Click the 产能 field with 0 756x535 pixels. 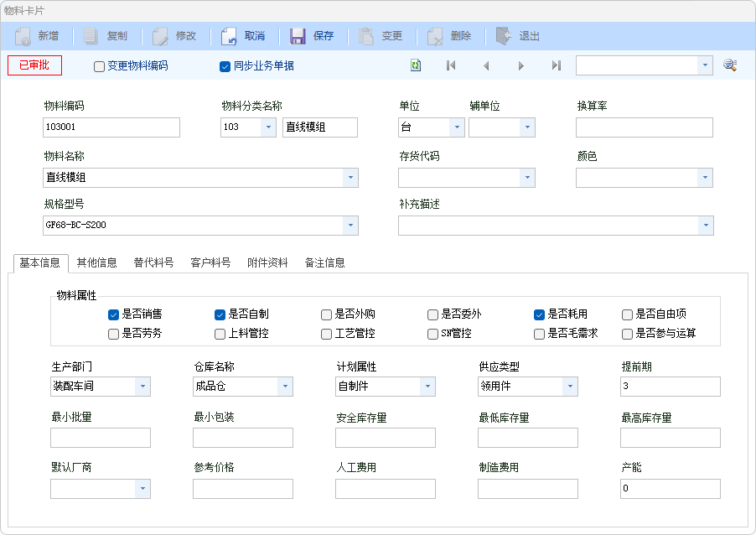pyautogui.click(x=671, y=489)
